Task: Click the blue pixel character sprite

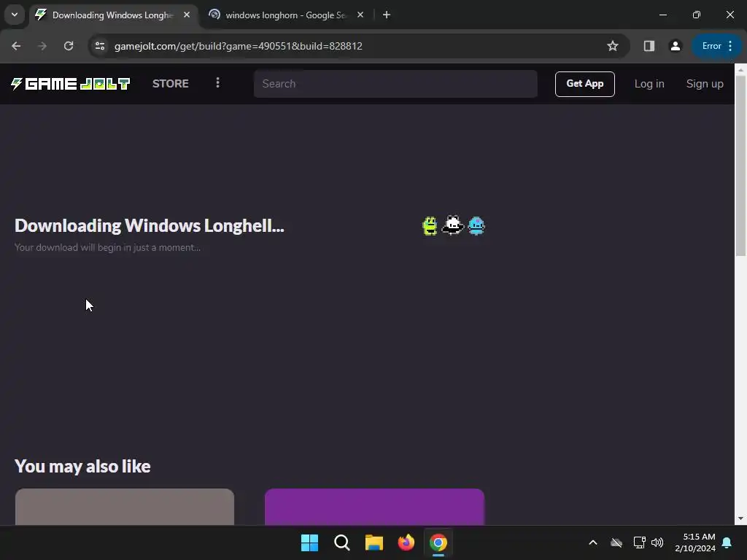Action: tap(476, 226)
